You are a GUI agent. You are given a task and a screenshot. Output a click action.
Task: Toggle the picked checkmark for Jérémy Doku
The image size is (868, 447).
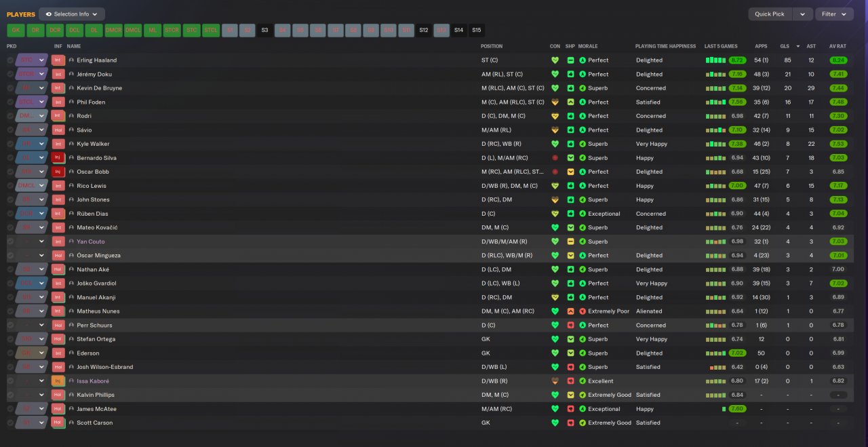point(10,74)
